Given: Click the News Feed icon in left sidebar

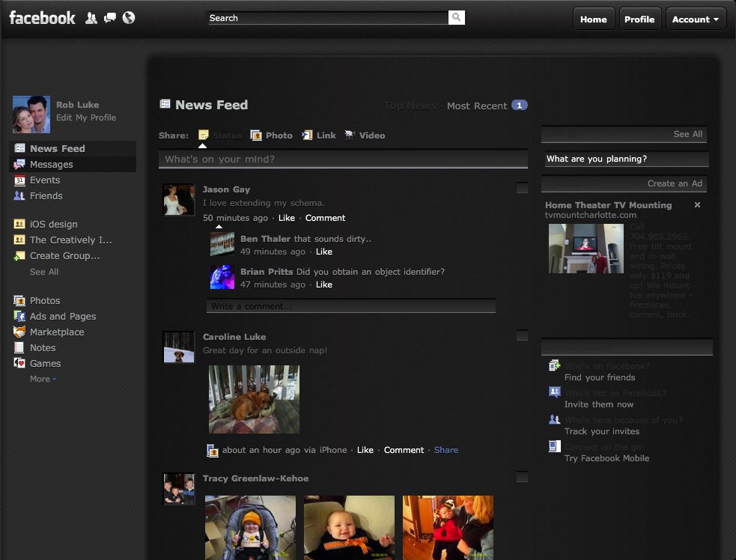Looking at the screenshot, I should point(19,148).
